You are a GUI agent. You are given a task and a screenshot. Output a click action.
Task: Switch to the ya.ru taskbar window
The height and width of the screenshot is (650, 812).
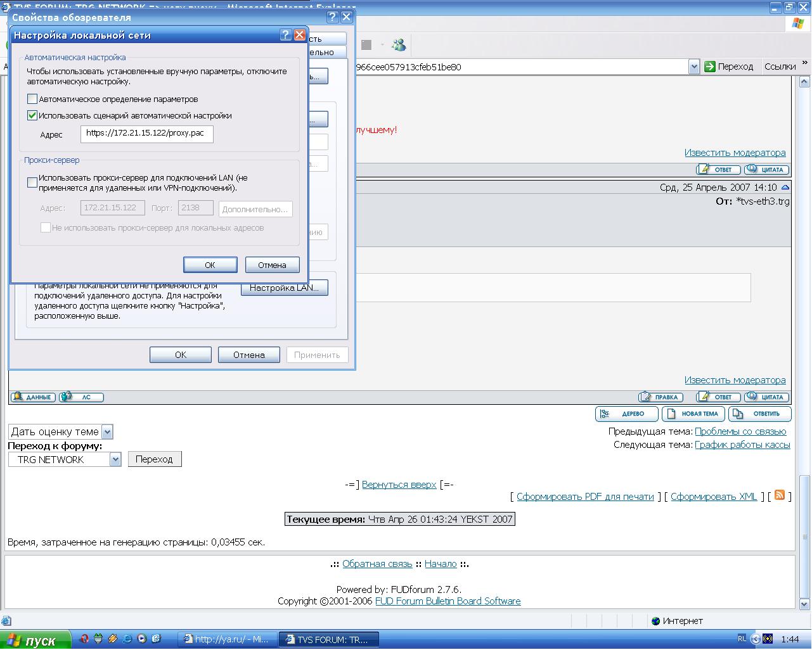pos(228,639)
